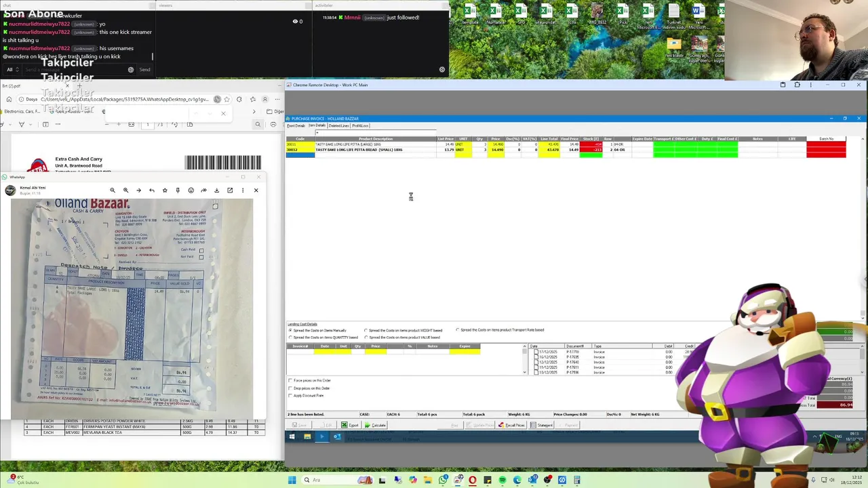The image size is (868, 488).
Task: Click the Recall Prices button
Action: pyautogui.click(x=511, y=425)
